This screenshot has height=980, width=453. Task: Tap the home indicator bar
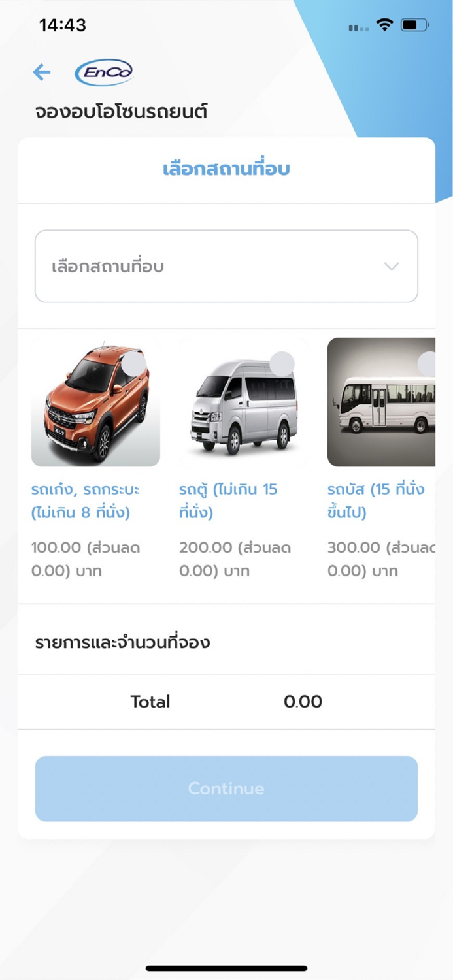[226, 967]
